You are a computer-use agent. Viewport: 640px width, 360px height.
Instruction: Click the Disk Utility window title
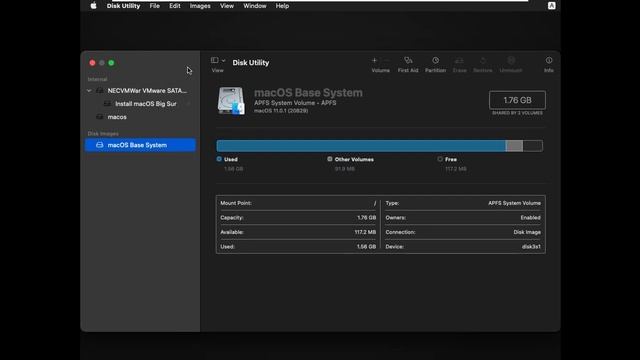point(251,62)
